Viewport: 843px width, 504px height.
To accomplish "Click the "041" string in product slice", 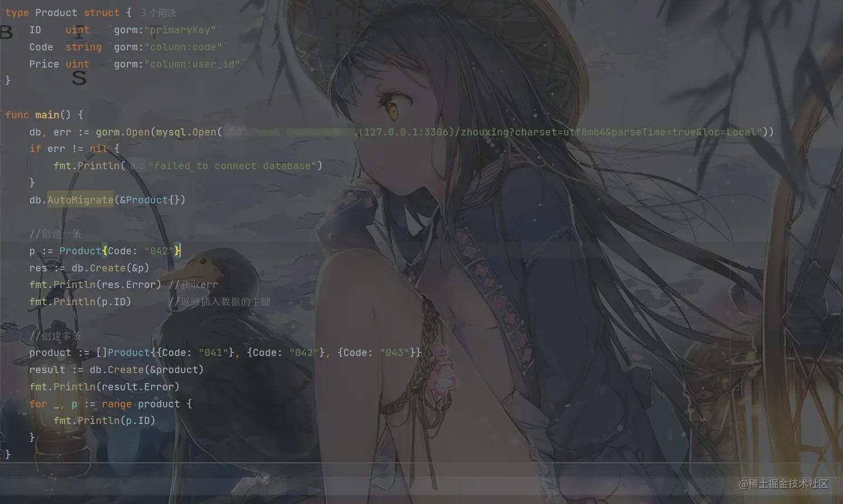I will pyautogui.click(x=214, y=353).
